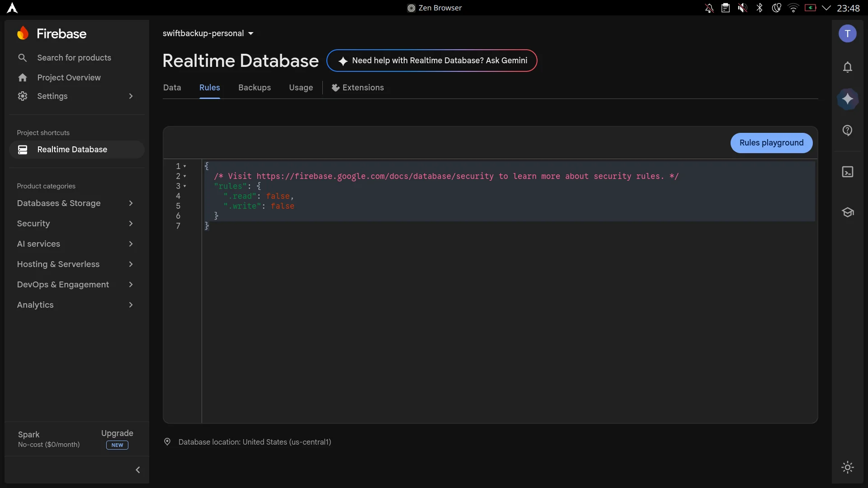Click the ".write": false rule line

[x=259, y=206]
